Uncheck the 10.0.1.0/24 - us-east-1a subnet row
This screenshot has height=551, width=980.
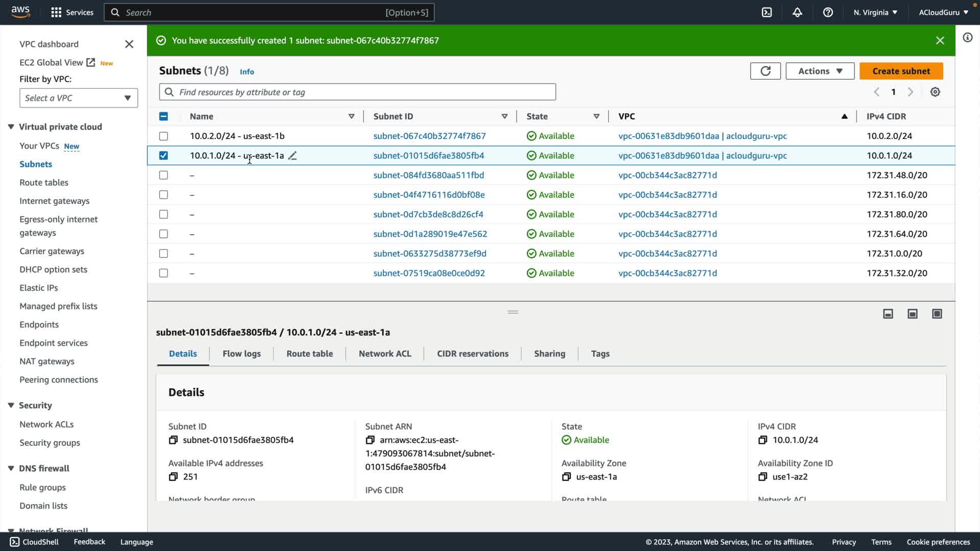(163, 156)
